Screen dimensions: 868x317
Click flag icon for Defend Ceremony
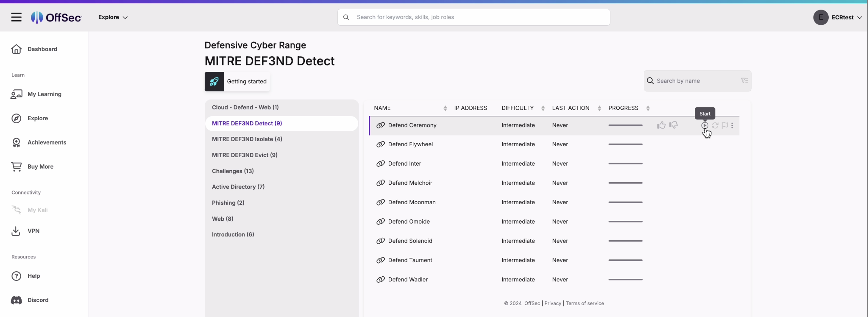tap(725, 125)
